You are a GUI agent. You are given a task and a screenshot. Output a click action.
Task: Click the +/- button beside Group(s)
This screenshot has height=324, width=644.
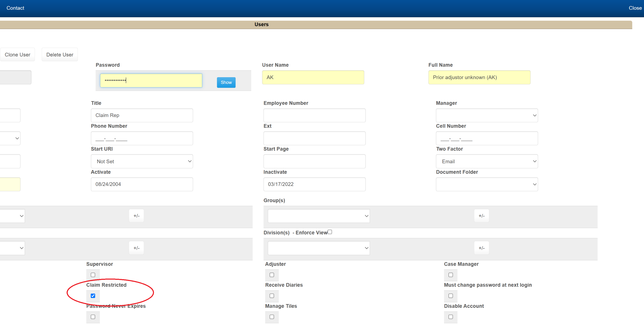(x=481, y=216)
